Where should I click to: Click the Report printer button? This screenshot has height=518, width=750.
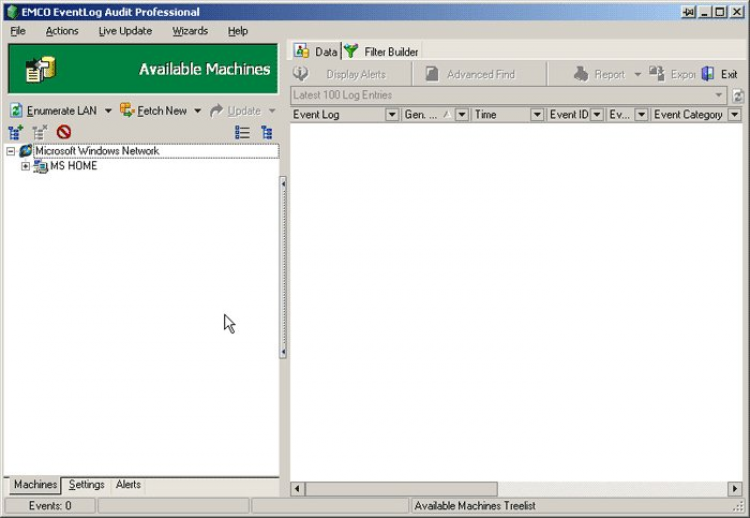[600, 74]
